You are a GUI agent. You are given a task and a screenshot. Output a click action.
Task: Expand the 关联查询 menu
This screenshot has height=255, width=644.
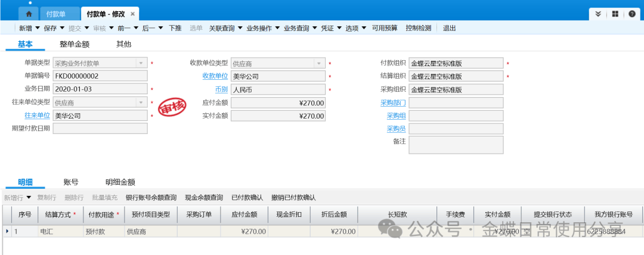coord(240,28)
